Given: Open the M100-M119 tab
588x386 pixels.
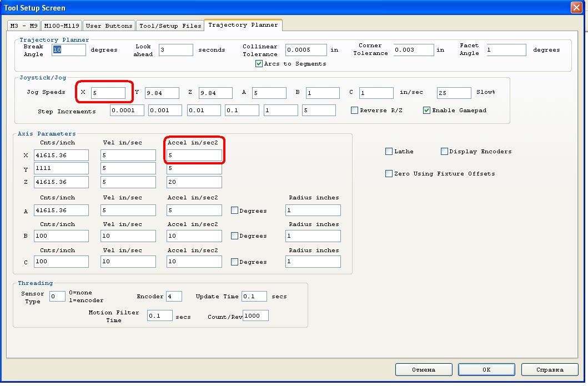Looking at the screenshot, I should [x=62, y=26].
